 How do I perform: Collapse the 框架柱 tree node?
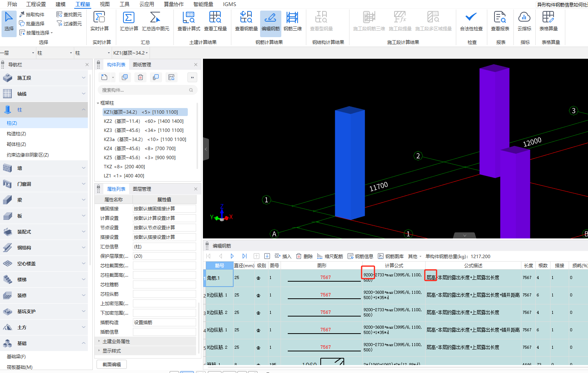(98, 103)
